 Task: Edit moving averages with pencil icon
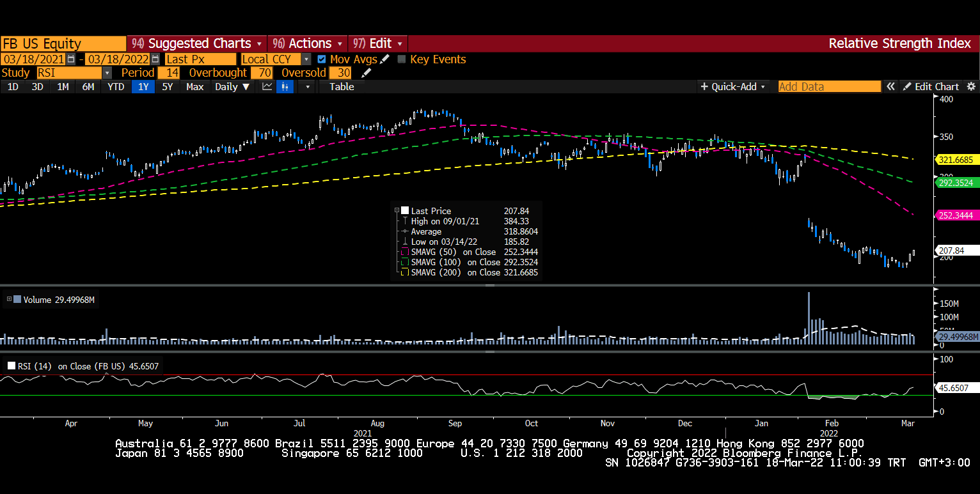(385, 59)
